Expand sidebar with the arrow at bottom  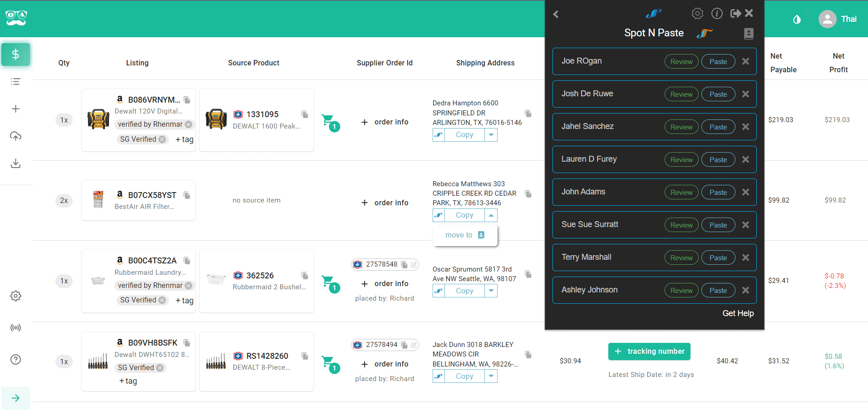[x=15, y=398]
